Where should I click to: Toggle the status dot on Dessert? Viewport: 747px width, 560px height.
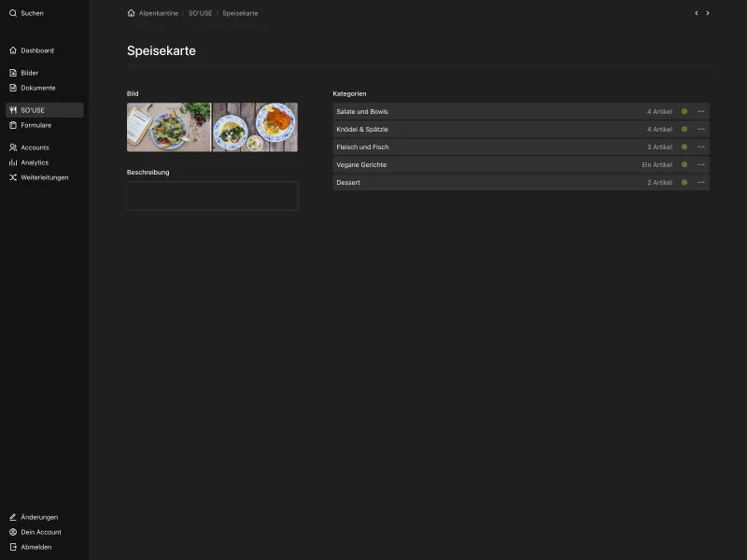685,182
